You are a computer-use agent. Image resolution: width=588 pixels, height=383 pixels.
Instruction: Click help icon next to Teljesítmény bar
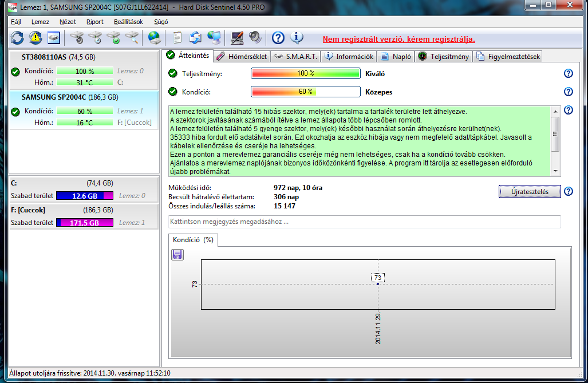click(569, 73)
